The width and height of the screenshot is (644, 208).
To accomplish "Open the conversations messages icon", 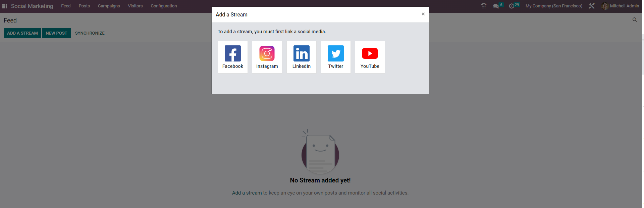I will tap(496, 6).
